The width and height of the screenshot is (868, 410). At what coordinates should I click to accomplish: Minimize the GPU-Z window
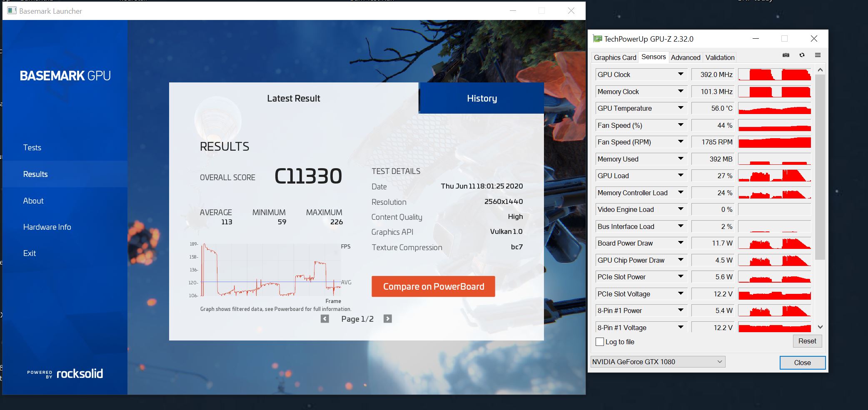[x=756, y=39]
